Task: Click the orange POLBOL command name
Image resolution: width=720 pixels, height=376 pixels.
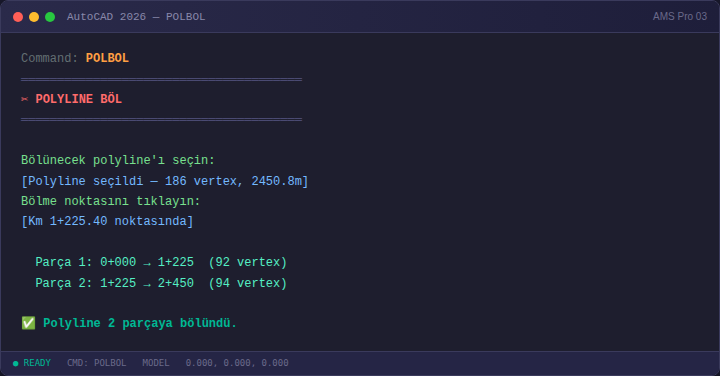Action: pos(107,58)
